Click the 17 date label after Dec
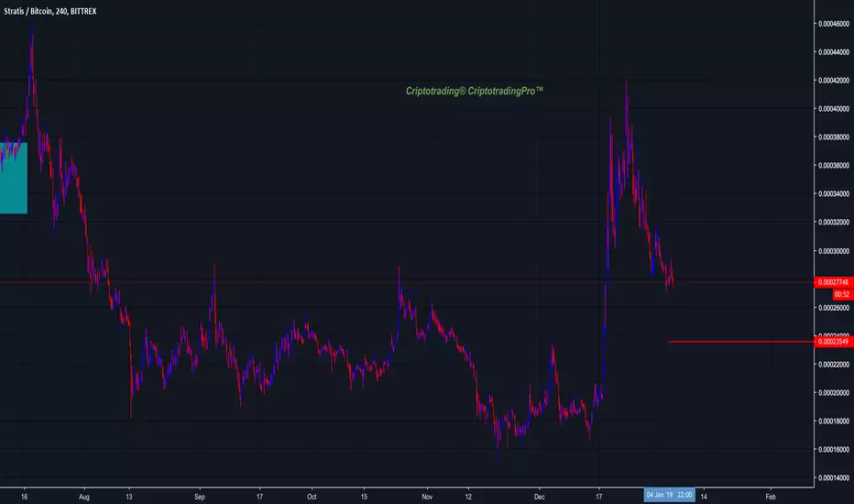This screenshot has width=854, height=504. pos(599,497)
